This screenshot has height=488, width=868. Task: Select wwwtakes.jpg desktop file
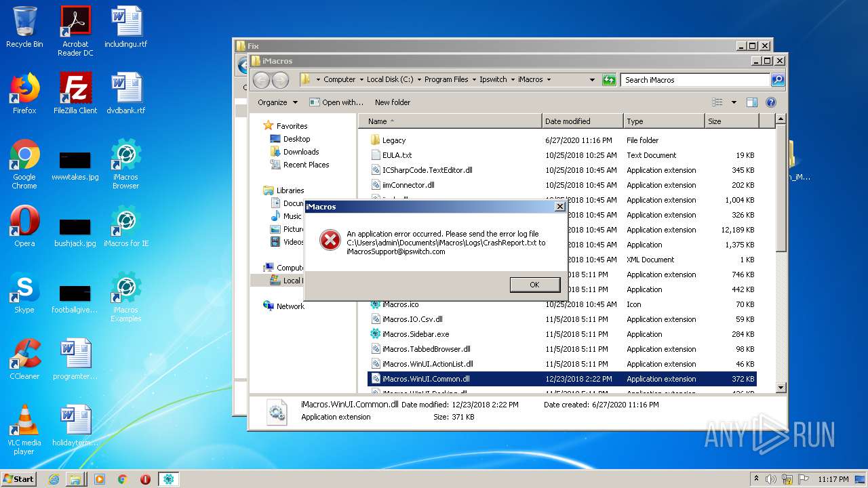click(75, 167)
